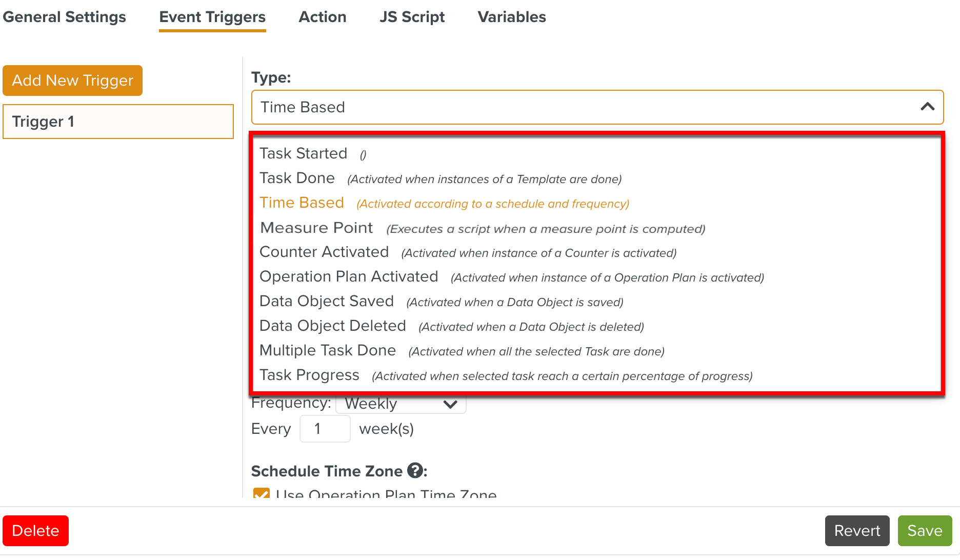The image size is (960, 560).
Task: Open the JS Script tab
Action: point(412,16)
